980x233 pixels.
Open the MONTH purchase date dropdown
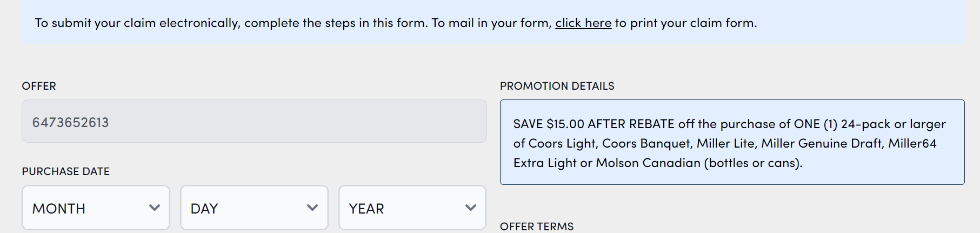click(x=96, y=208)
